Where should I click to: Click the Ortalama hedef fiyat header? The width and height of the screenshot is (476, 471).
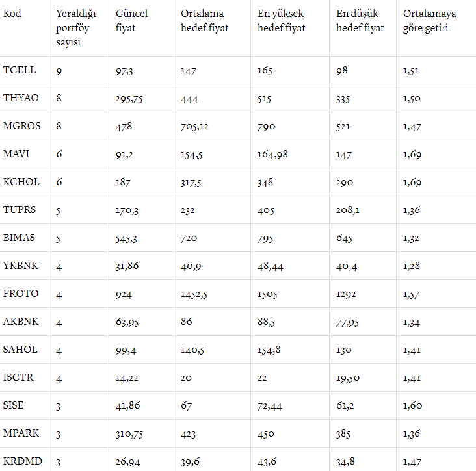(x=204, y=21)
